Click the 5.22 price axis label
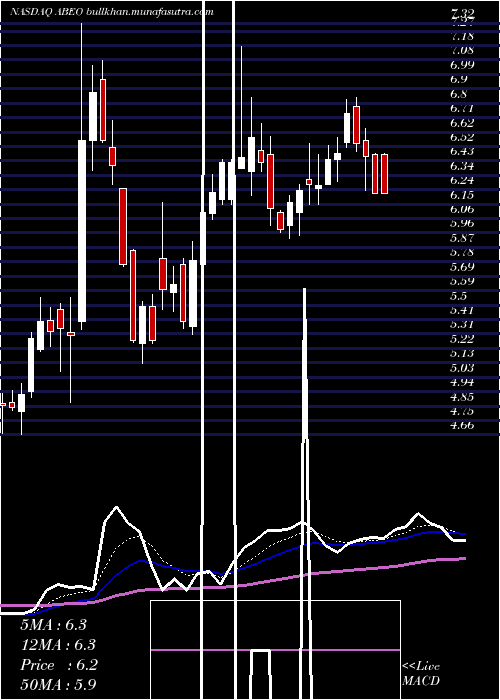This screenshot has width=500, height=700. pos(462,339)
